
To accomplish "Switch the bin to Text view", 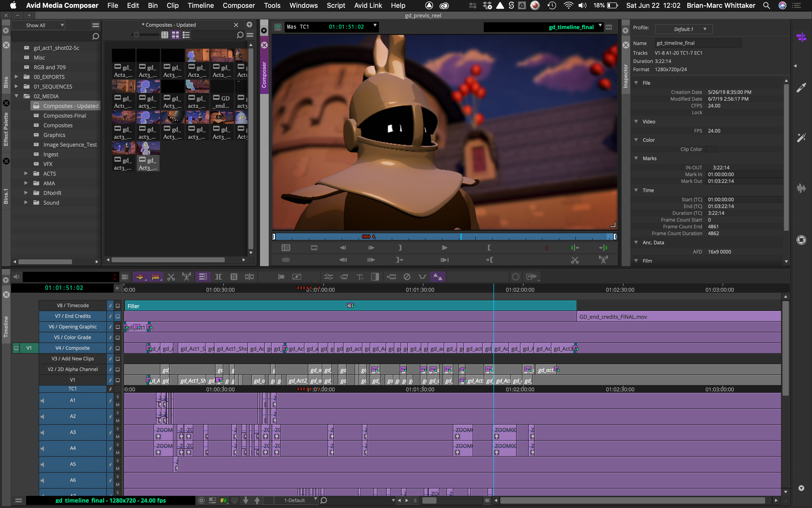I will click(x=165, y=35).
